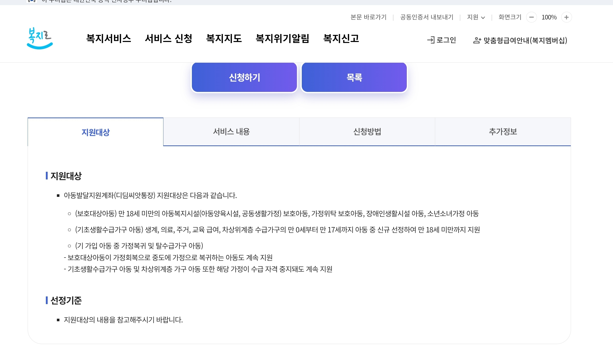Viewport: 613px width, 364px height.
Task: Click the membership person-plus icon
Action: click(x=477, y=40)
